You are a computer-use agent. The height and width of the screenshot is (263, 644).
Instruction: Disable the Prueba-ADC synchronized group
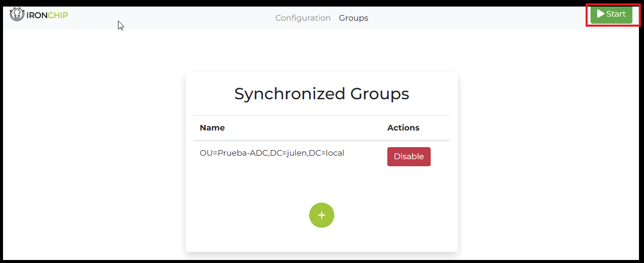(408, 157)
